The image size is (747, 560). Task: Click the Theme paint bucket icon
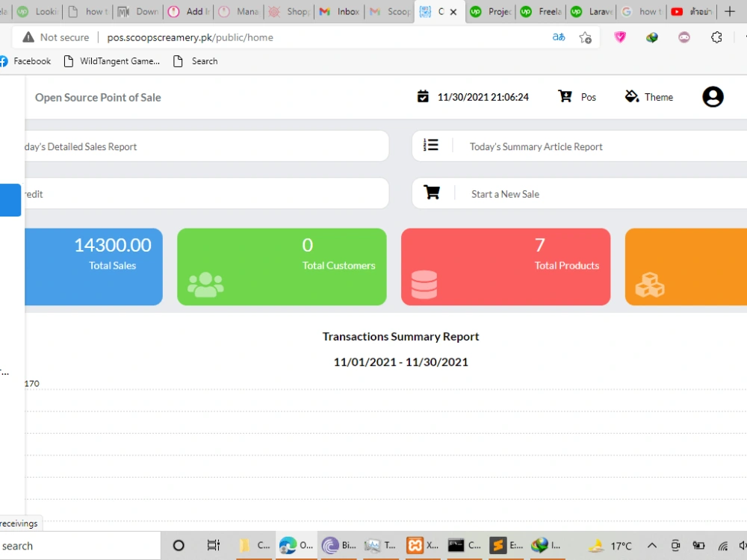pos(632,96)
